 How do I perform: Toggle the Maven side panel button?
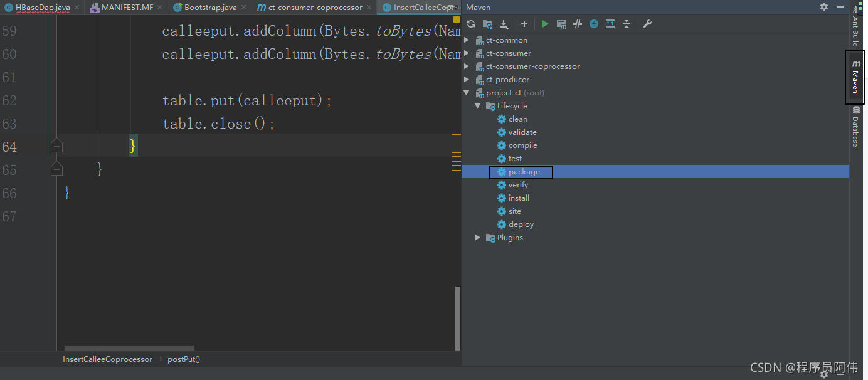855,77
